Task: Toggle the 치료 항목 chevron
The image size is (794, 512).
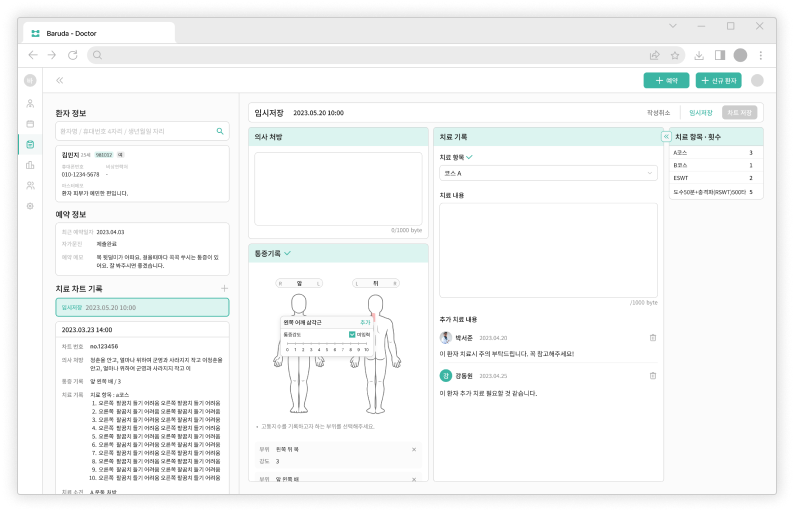Action: pos(469,157)
